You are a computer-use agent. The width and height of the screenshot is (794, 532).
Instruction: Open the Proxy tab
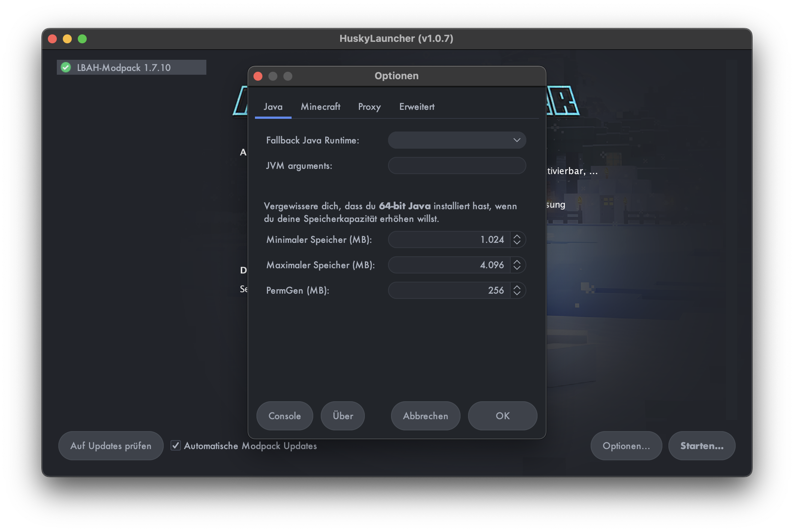(x=369, y=107)
